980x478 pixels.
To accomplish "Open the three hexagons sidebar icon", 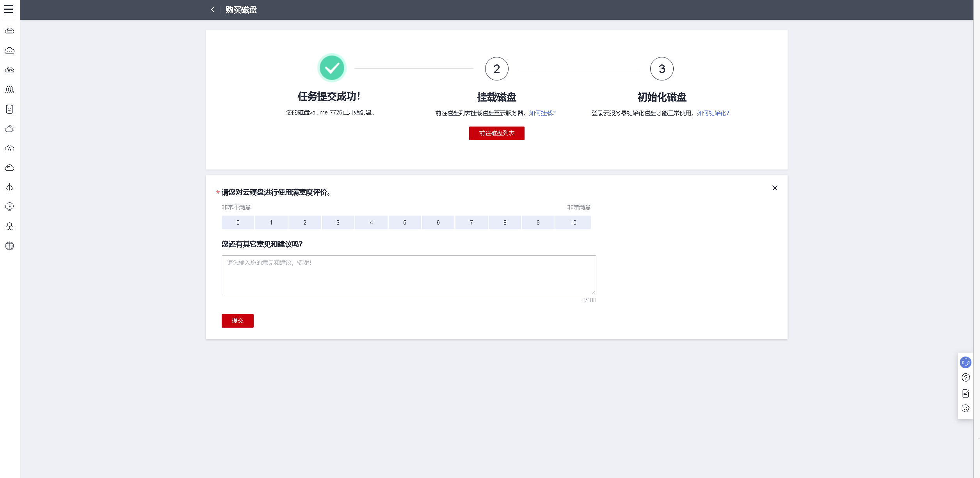I will 10,226.
